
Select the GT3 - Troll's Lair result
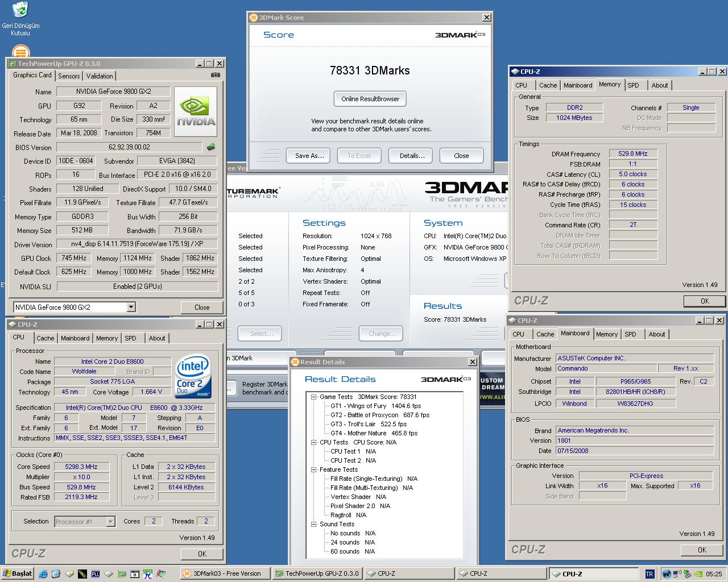coord(369,425)
